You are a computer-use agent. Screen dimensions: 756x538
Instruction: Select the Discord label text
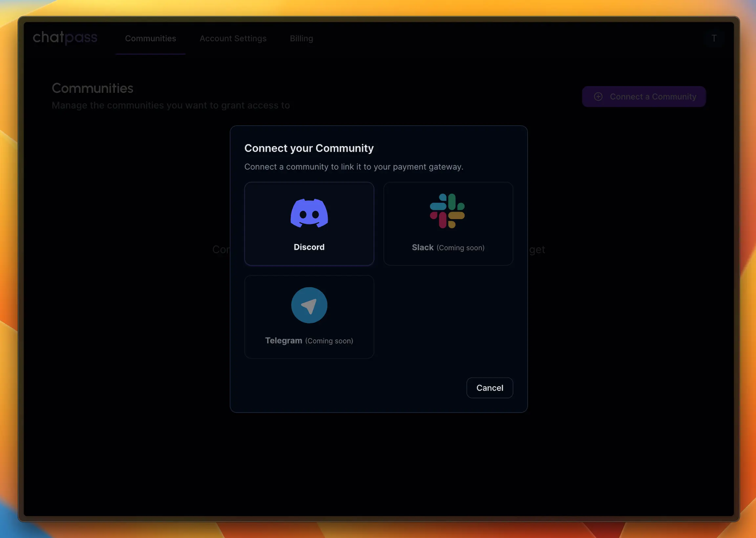click(309, 247)
